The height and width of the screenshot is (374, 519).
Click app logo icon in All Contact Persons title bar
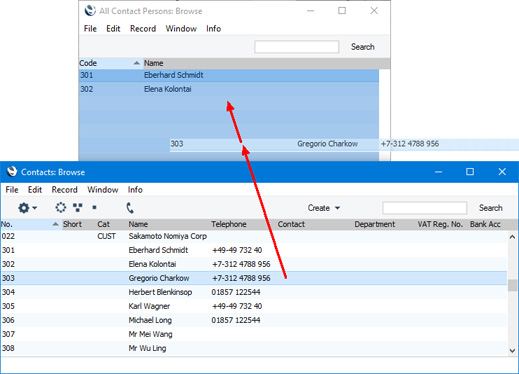pyautogui.click(x=90, y=11)
